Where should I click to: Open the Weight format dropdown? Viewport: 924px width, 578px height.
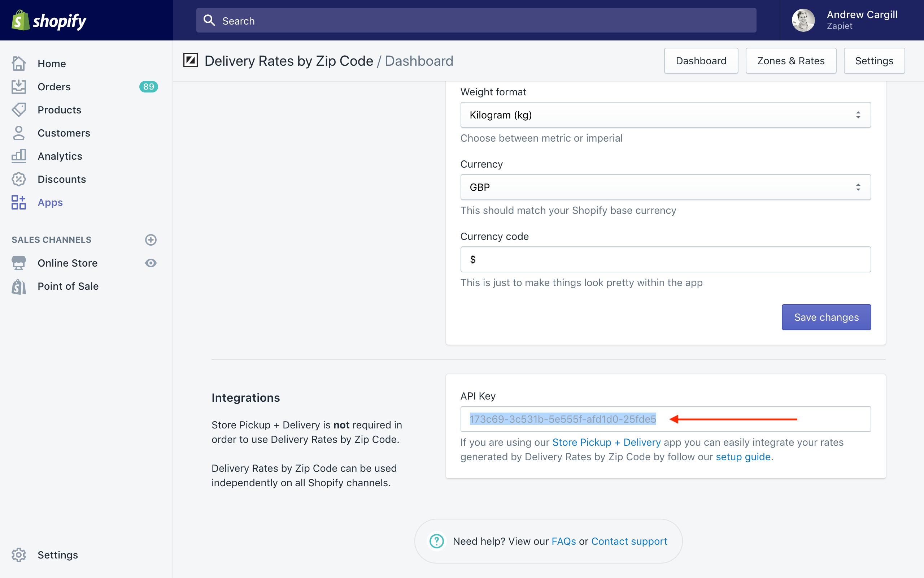coord(666,115)
